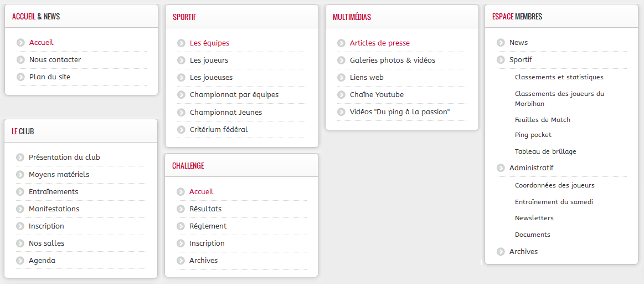Click the arrow icon beside Agenda
This screenshot has height=284, width=644.
point(20,261)
